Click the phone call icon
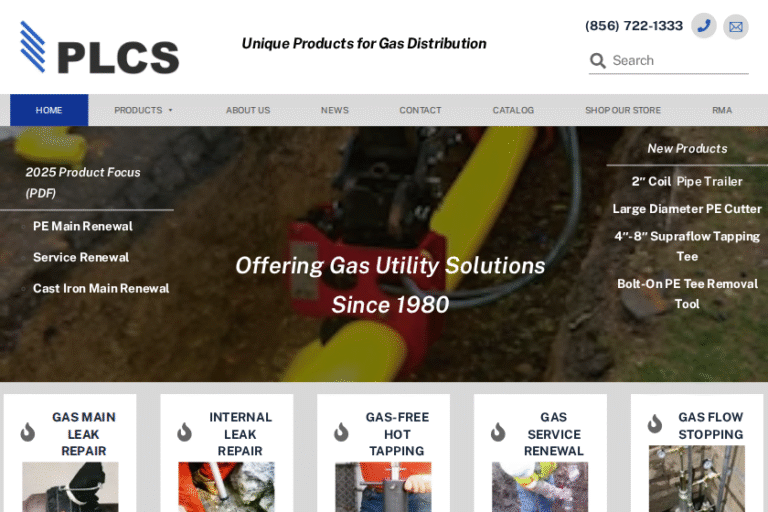 (704, 26)
